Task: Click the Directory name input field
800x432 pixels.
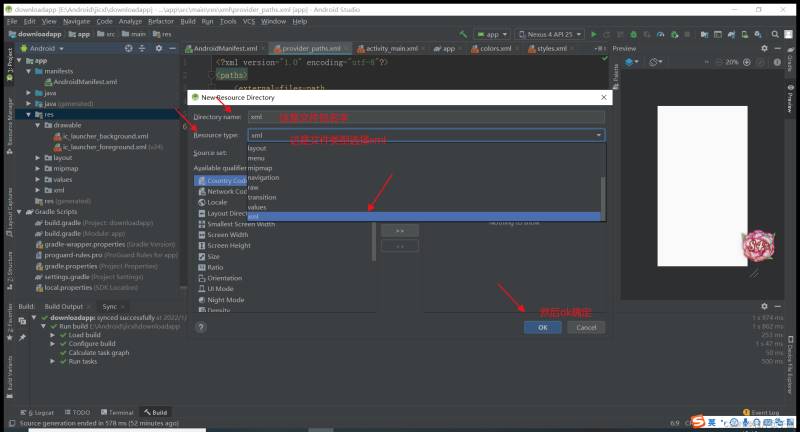Action: click(x=426, y=117)
